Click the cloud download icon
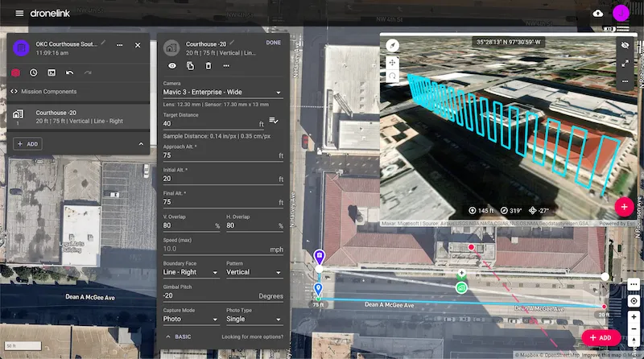The height and width of the screenshot is (359, 644). [x=597, y=13]
